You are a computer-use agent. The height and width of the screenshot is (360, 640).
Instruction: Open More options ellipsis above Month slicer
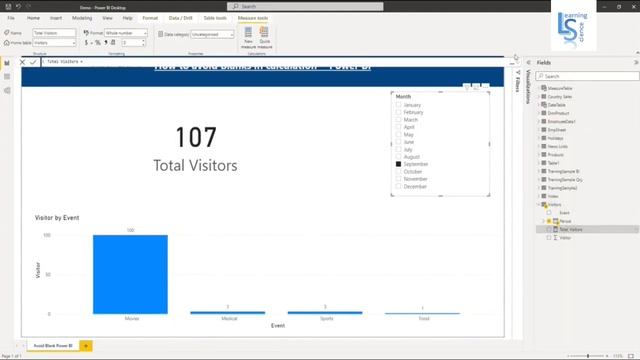point(485,86)
